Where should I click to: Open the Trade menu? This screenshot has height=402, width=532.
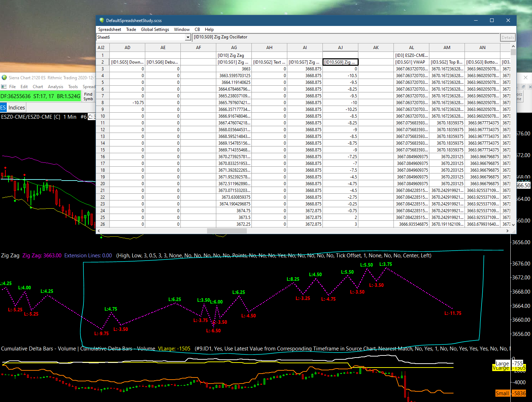point(131,30)
